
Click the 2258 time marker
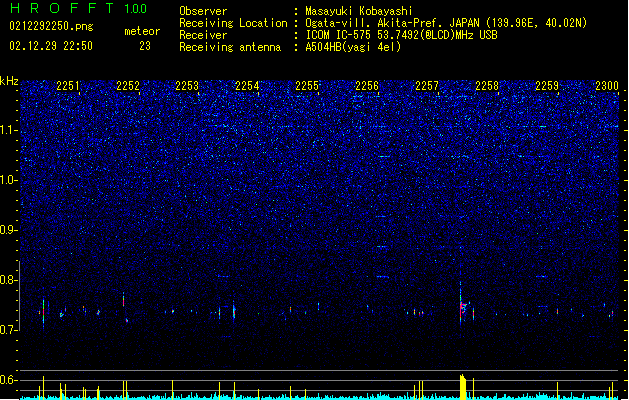487,85
